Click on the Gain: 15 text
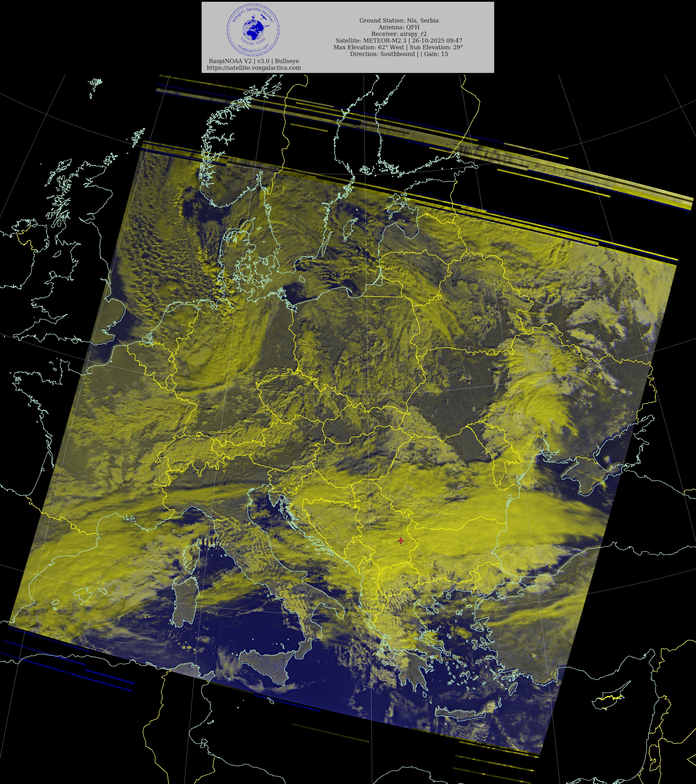Viewport: 696px width, 784px height. coord(436,54)
